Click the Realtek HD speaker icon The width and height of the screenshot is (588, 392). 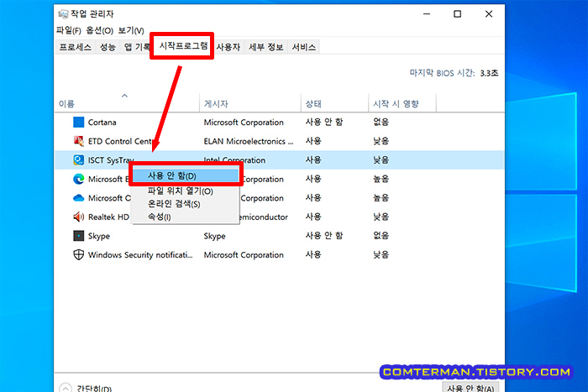click(78, 217)
